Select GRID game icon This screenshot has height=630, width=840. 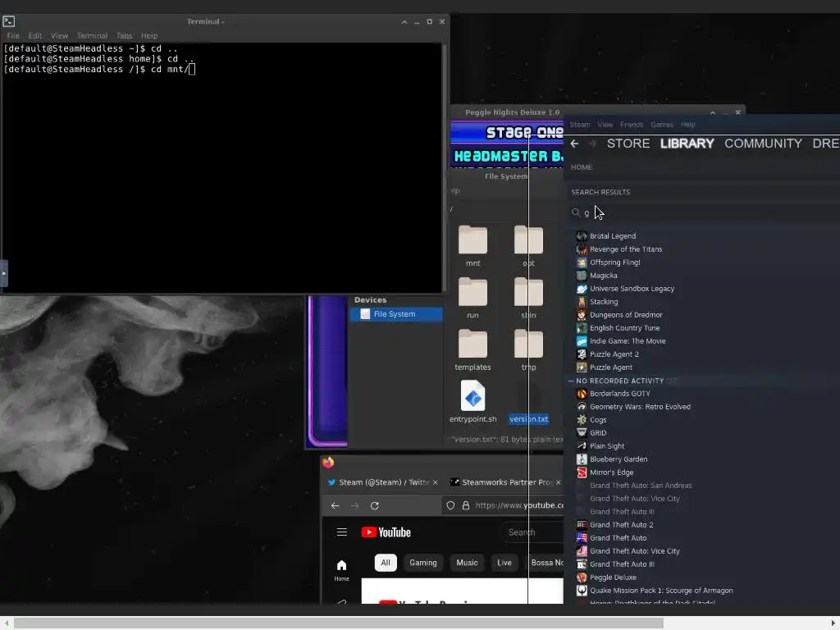click(582, 433)
